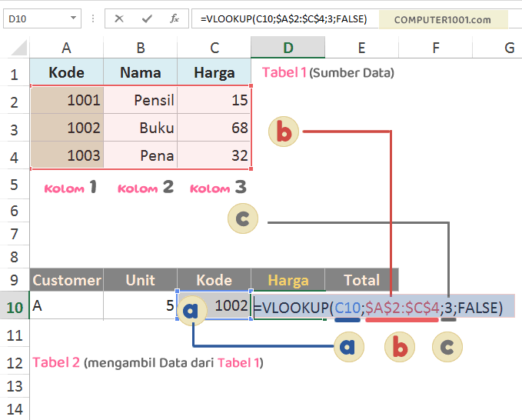Screen dimensions: 522x420
Task: Open Insert Function via the fx icon
Action: (175, 18)
